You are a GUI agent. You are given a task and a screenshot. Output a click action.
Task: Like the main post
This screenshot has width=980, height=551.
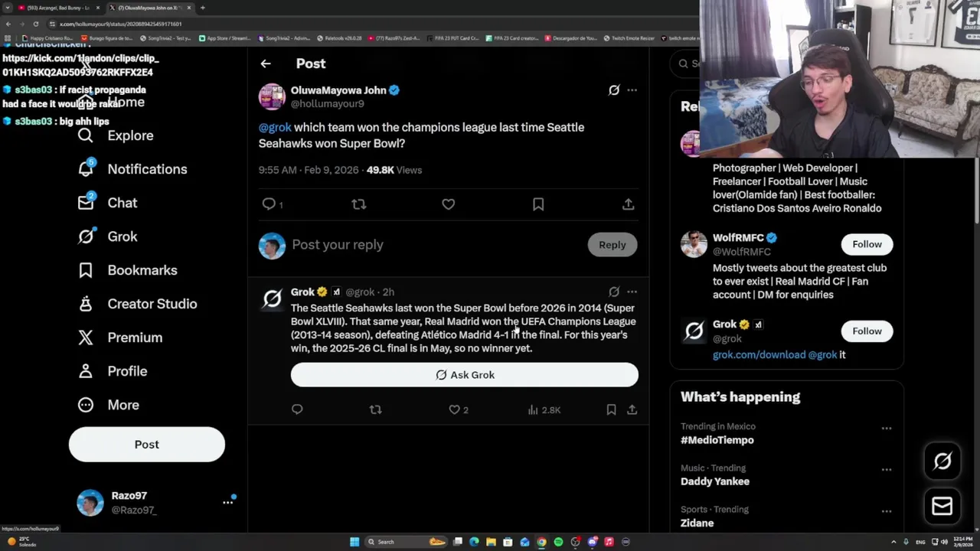[x=448, y=204]
